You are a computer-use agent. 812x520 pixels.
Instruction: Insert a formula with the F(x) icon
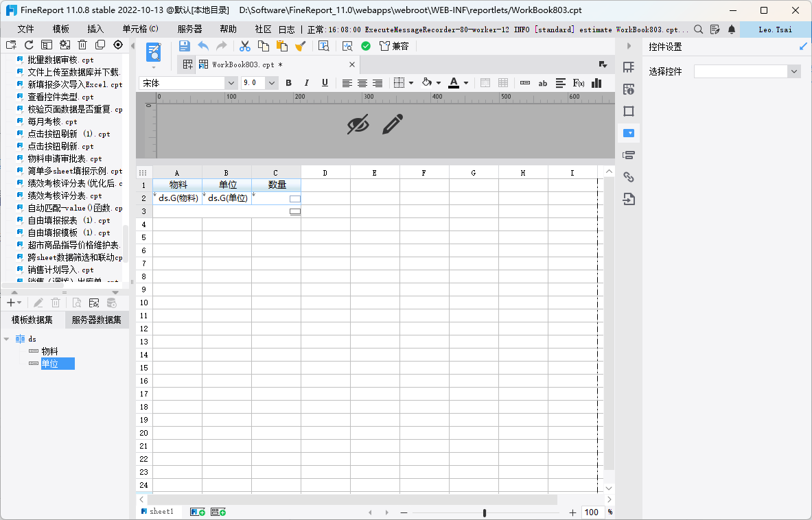(x=579, y=83)
